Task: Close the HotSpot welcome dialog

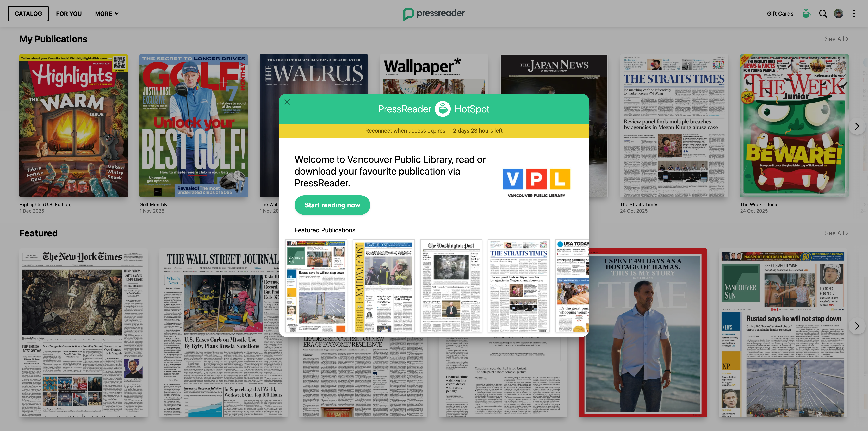Action: click(x=287, y=102)
